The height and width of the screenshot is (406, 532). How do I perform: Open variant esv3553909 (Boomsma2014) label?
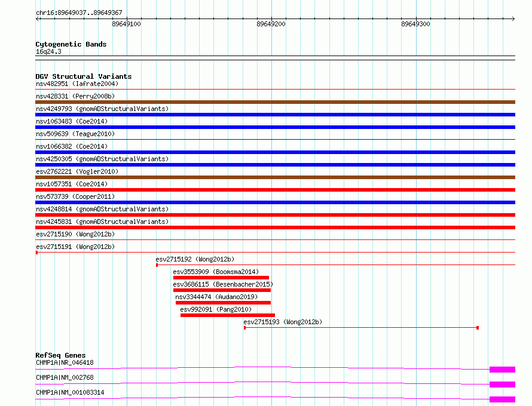[x=216, y=272]
